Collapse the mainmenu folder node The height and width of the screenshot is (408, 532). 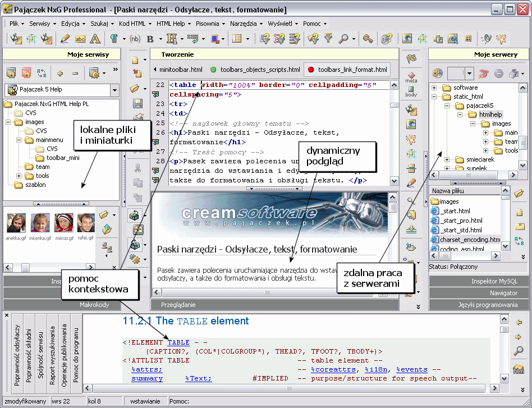[x=19, y=140]
